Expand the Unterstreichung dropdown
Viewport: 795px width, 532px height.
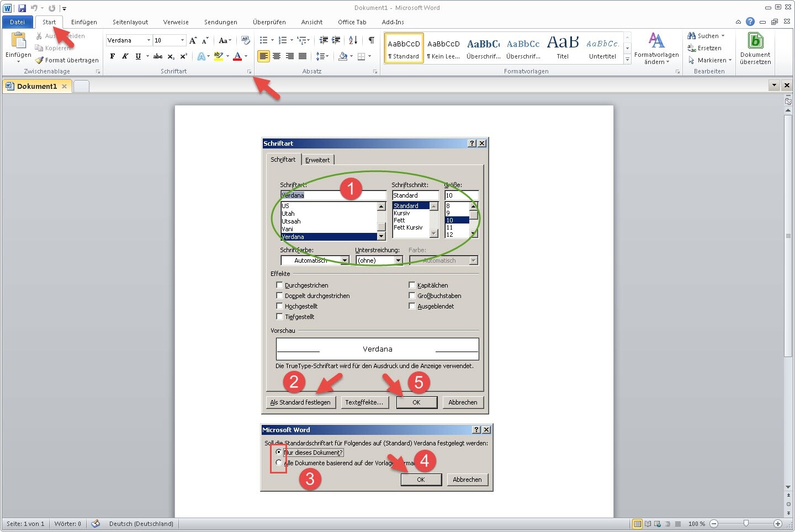coord(398,260)
